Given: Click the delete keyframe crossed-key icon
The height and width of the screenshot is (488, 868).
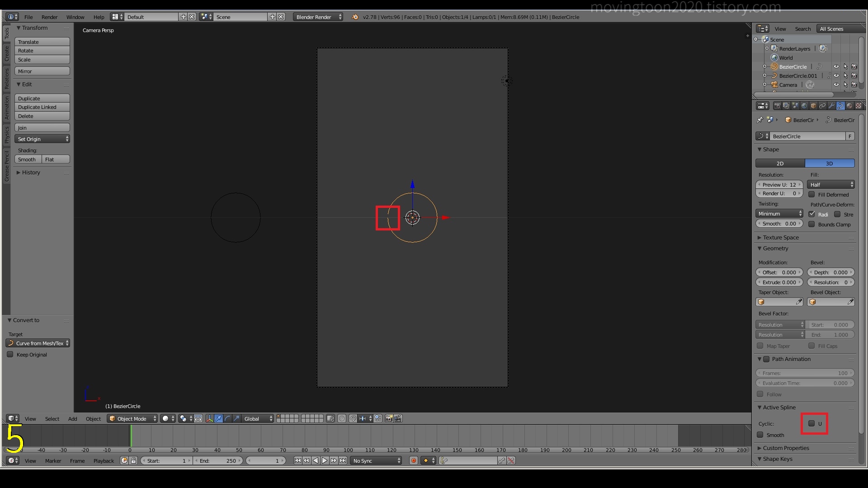Looking at the screenshot, I should [511, 461].
